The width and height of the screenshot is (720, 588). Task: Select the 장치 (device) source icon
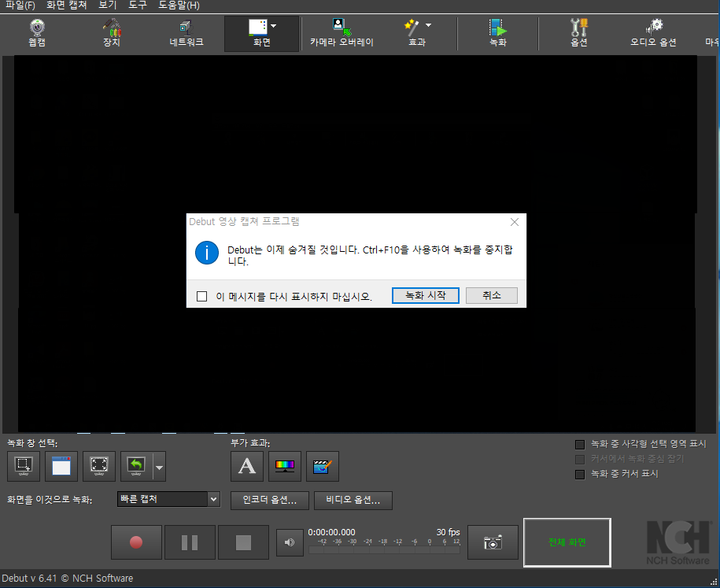pos(112,33)
